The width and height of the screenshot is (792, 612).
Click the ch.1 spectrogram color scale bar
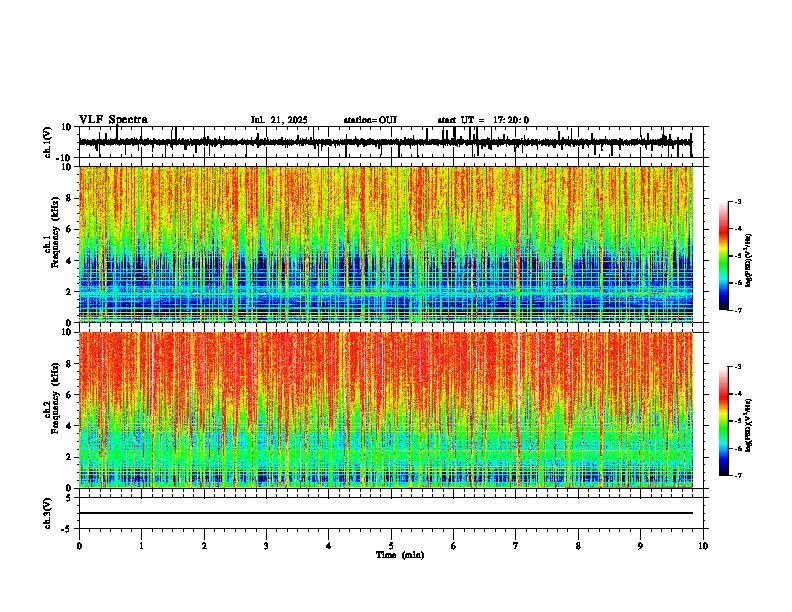723,256
